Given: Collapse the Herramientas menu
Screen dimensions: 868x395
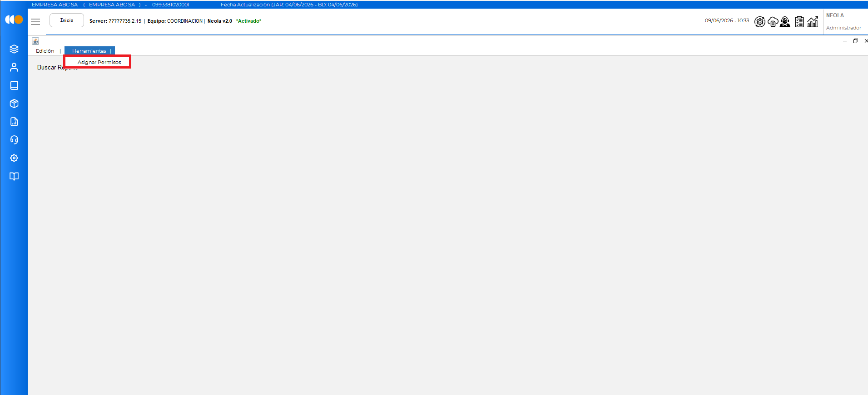Looking at the screenshot, I should [x=89, y=51].
